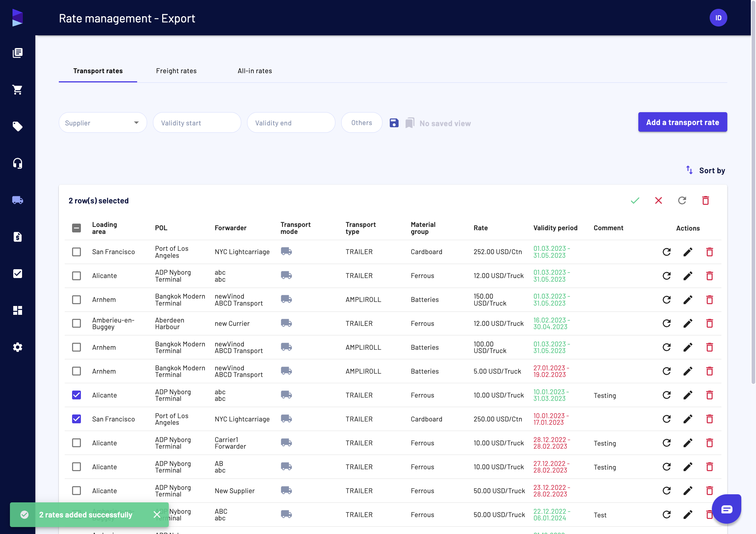Image resolution: width=756 pixels, height=534 pixels.
Task: Open the dashboard sidebar icon
Action: (x=18, y=310)
